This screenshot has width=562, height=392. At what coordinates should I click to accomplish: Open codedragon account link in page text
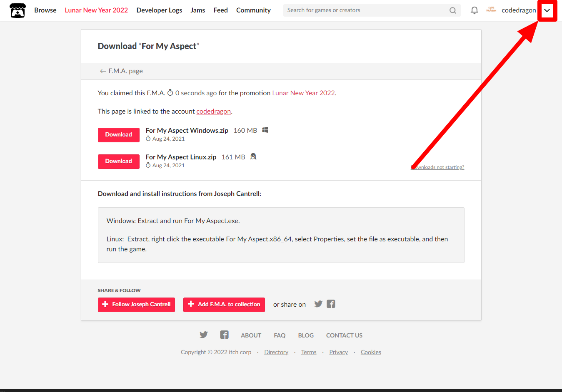coord(213,112)
